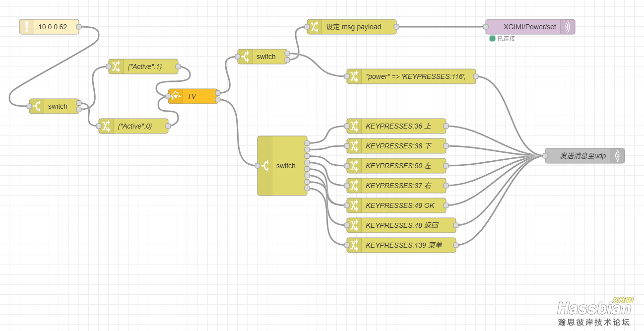Viewport: 644px width, 331px height.
Task: Select the KEYPRESSES:49 OK label
Action: coord(400,205)
